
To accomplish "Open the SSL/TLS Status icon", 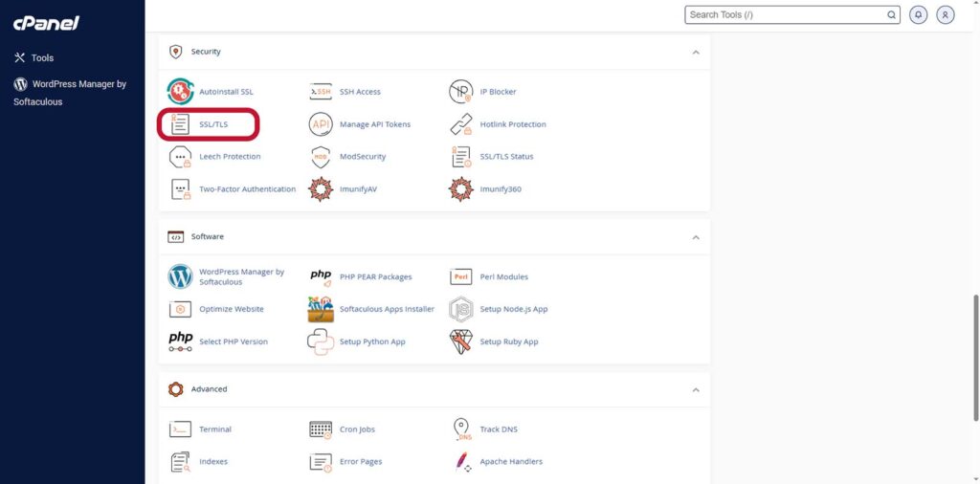I will point(461,157).
